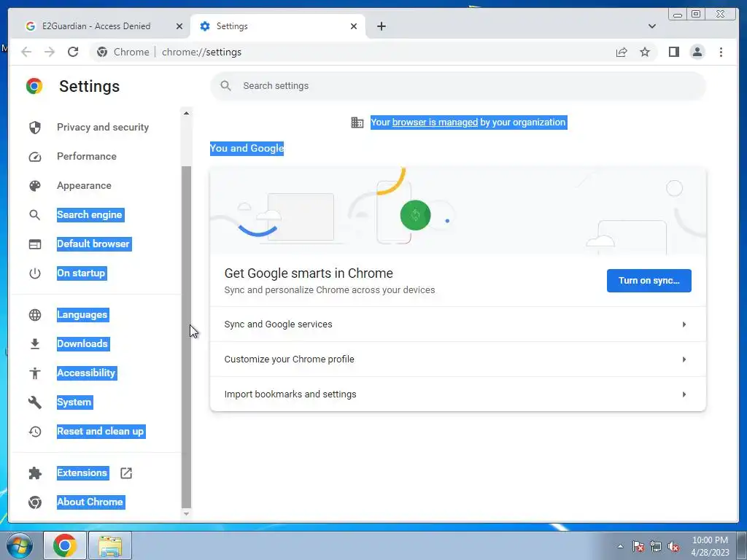Click the sidebar scroll down arrow
This screenshot has width=747, height=560.
(x=186, y=514)
